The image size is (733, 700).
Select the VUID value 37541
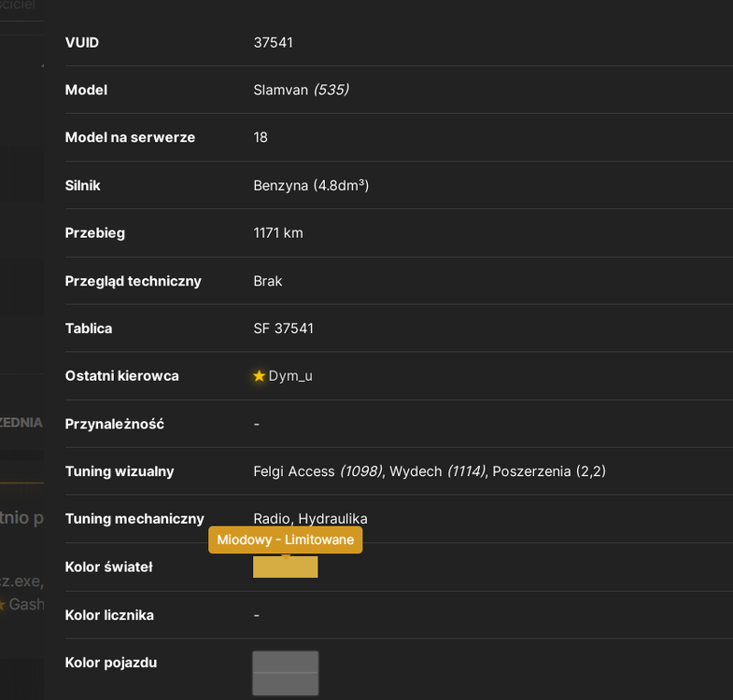coord(273,43)
